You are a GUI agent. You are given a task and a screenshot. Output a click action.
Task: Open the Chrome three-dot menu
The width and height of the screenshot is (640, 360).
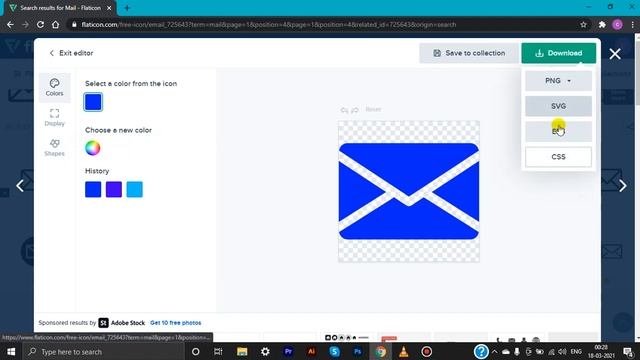[632, 24]
